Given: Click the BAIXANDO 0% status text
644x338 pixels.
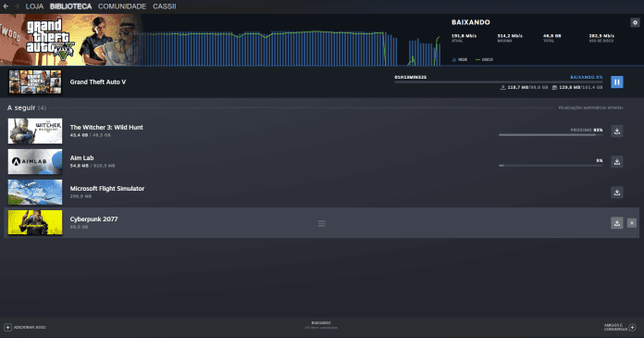Looking at the screenshot, I should [x=587, y=77].
